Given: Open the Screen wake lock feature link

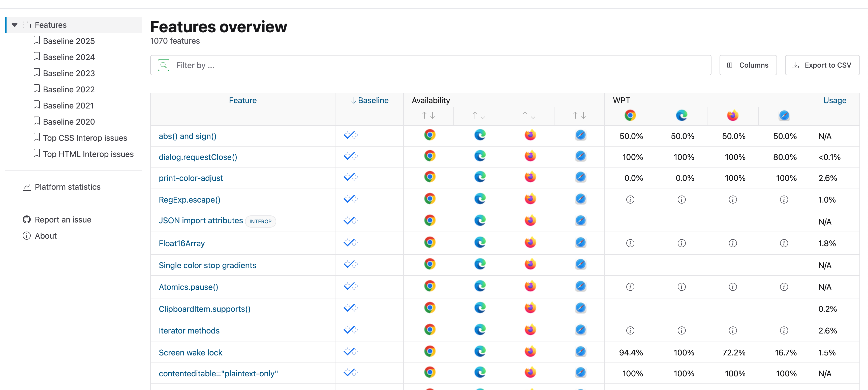Looking at the screenshot, I should pos(190,353).
